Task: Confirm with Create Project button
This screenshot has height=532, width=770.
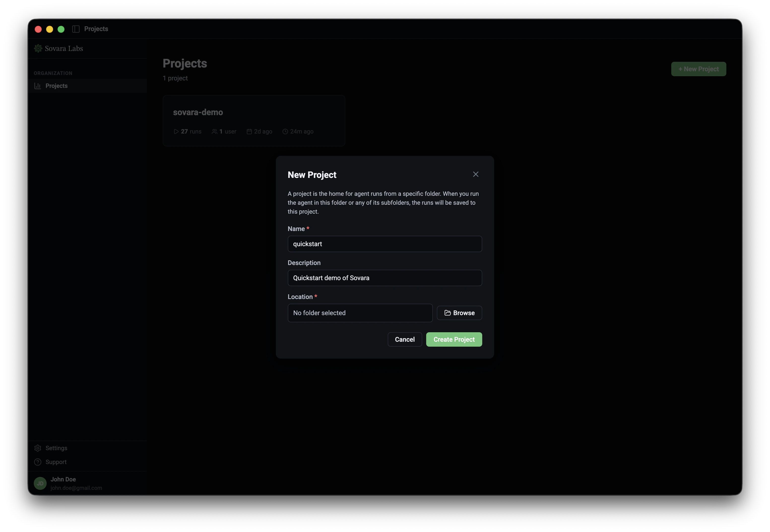Action: [454, 339]
